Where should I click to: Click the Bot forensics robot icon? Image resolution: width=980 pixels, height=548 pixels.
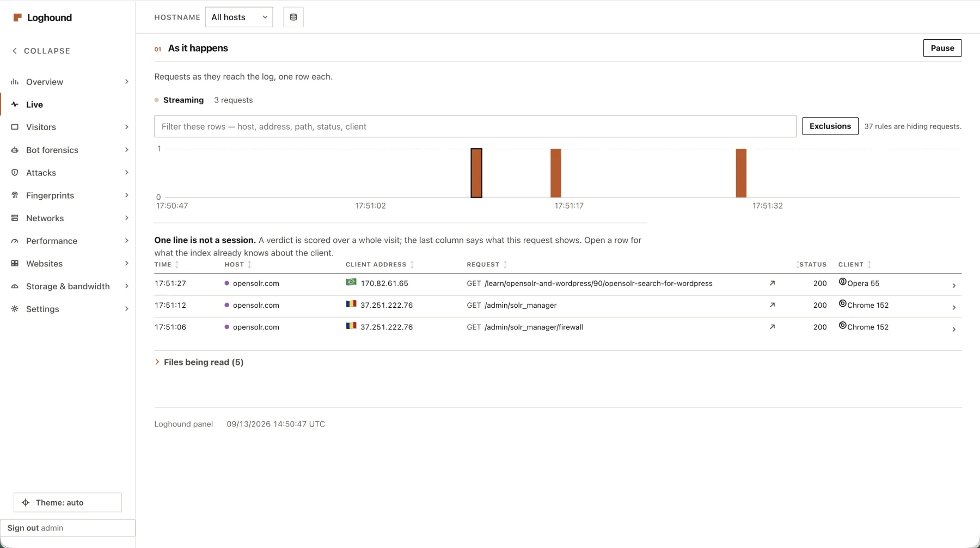tap(15, 150)
